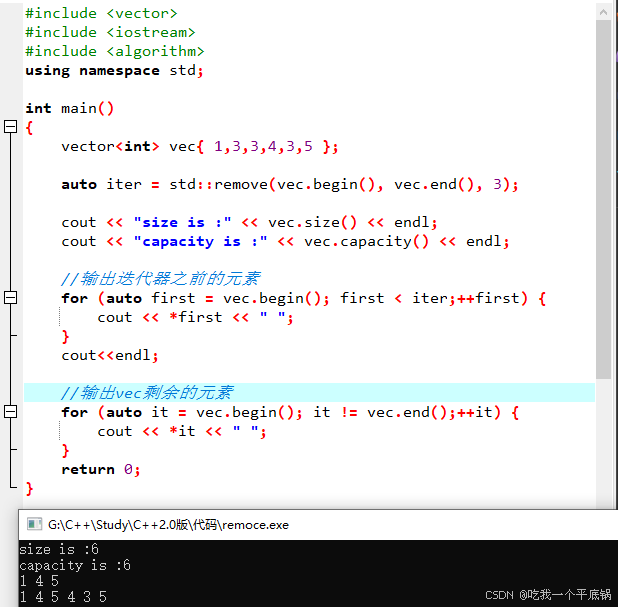This screenshot has height=607, width=618.
Task: Click the scrollbar up arrow
Action: 603,12
